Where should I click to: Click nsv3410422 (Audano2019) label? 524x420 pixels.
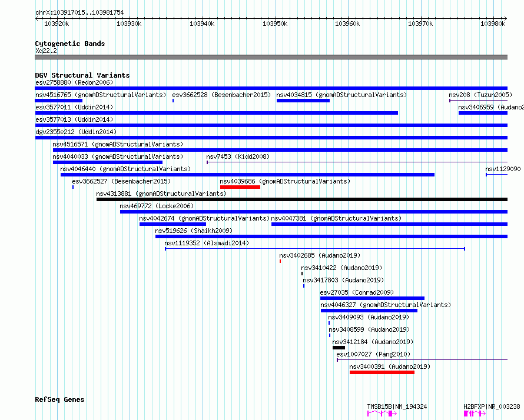[341, 268]
